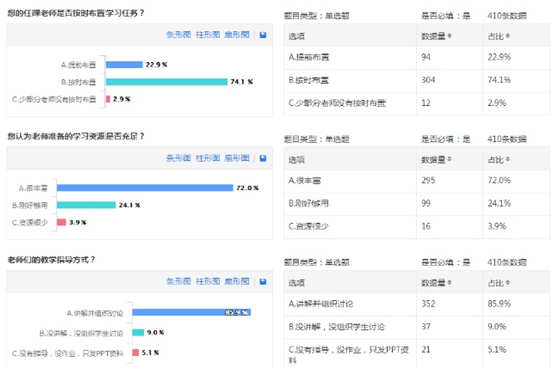Image resolution: width=558 pixels, height=370 pixels.
Task: Sort third table by 占比 arrow
Action: click(507, 282)
